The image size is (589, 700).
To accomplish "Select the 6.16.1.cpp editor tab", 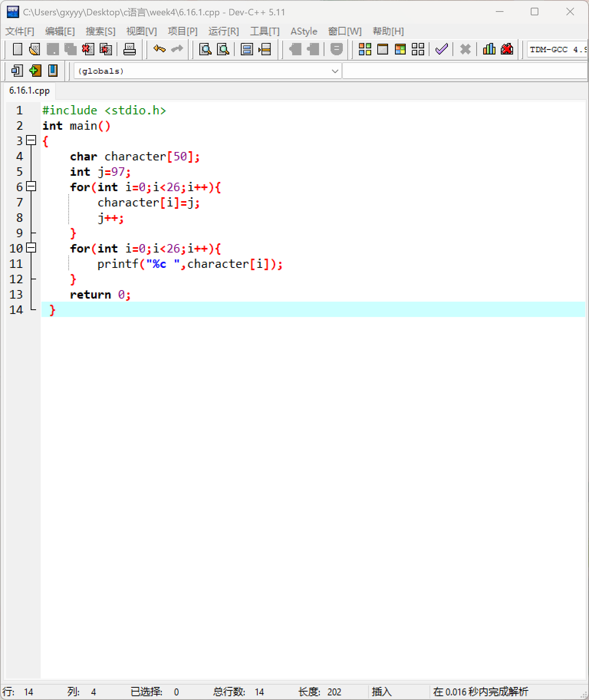I will pyautogui.click(x=30, y=91).
